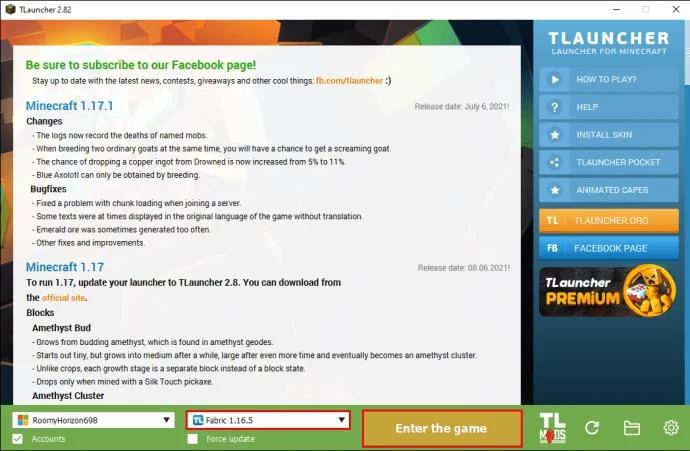Click the copper ingot from Drowned line
Viewport: 690px width, 451px height.
point(188,162)
